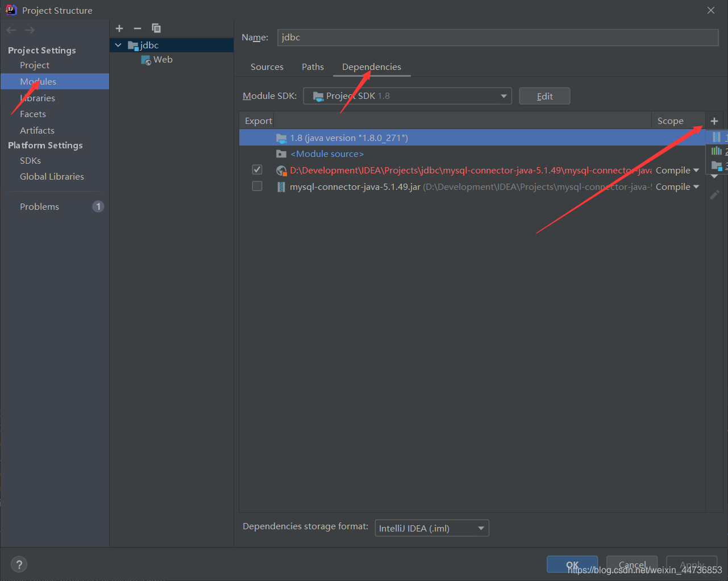The width and height of the screenshot is (728, 581).
Task: Click the Module source folder icon
Action: 281,154
